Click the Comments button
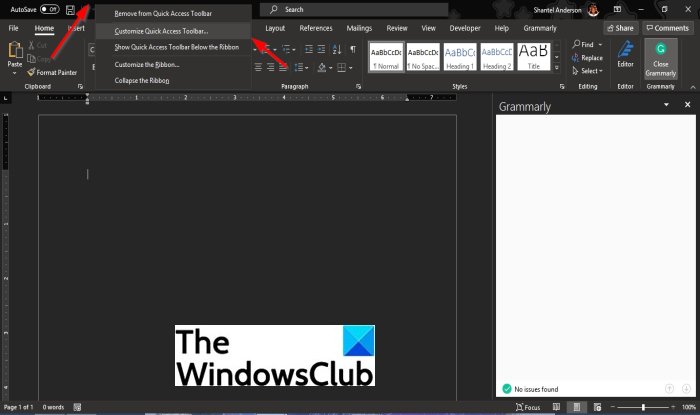Viewport: 700px width, 415px height. [667, 28]
